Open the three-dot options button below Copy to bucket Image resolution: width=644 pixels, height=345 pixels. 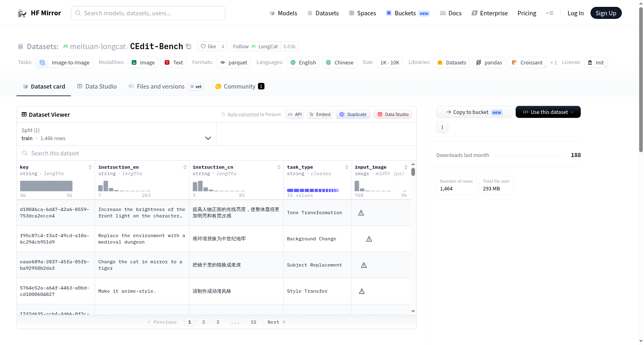442,127
